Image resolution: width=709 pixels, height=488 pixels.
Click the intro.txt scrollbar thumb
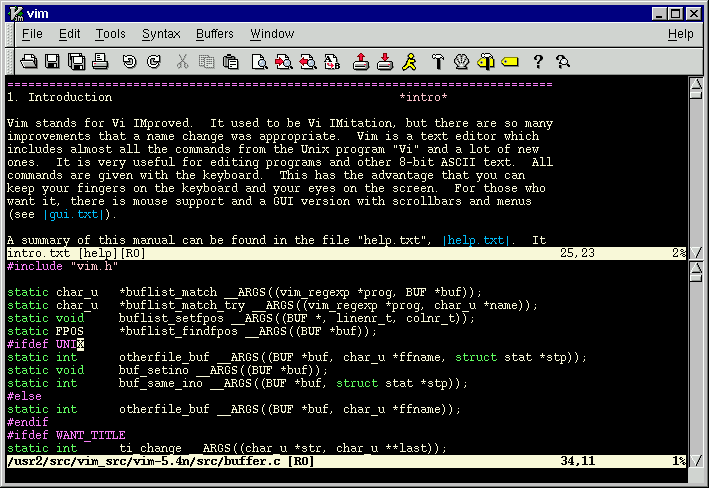696,95
